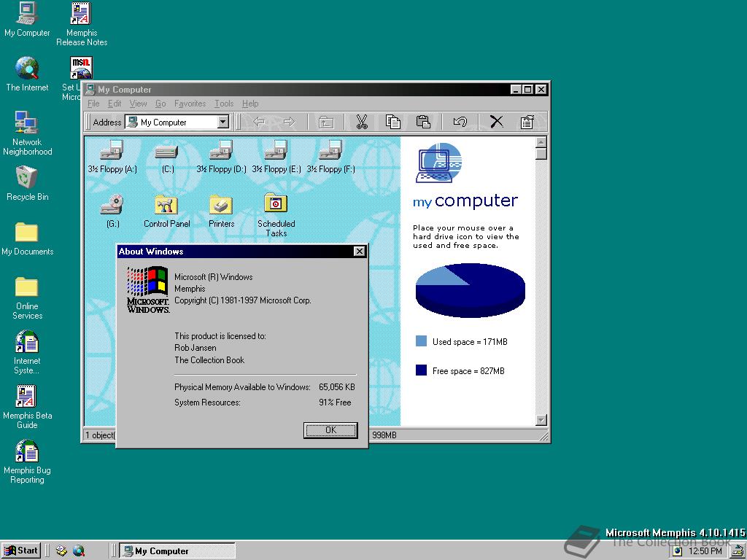Select the Memphis Beta Guide desktop shortcut
The width and height of the screenshot is (747, 560).
pos(27,407)
